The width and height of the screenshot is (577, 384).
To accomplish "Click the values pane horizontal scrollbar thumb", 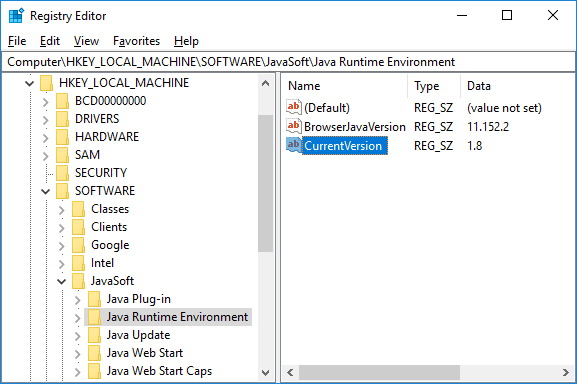I will click(x=379, y=373).
